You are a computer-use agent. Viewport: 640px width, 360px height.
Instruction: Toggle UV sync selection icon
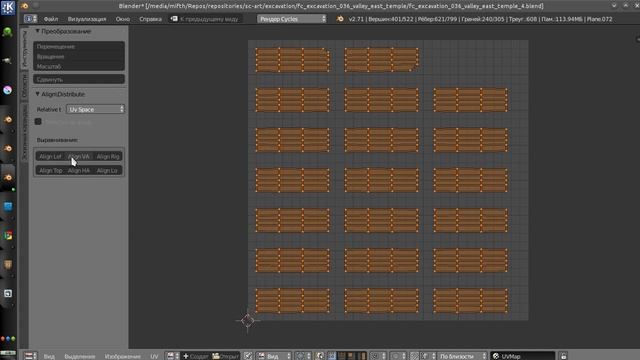tap(320, 356)
